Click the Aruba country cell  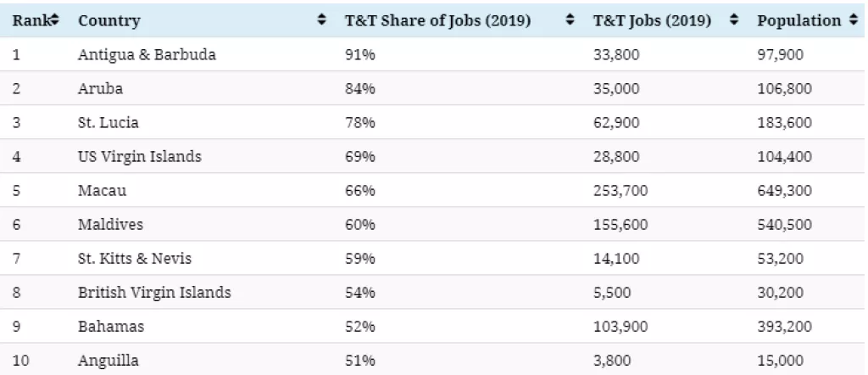coord(100,88)
